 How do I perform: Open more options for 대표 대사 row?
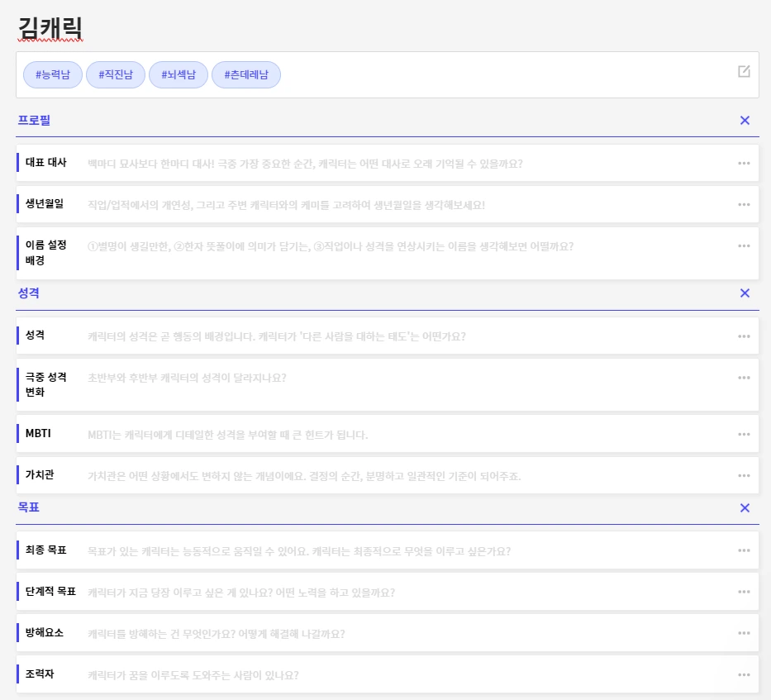tap(744, 163)
